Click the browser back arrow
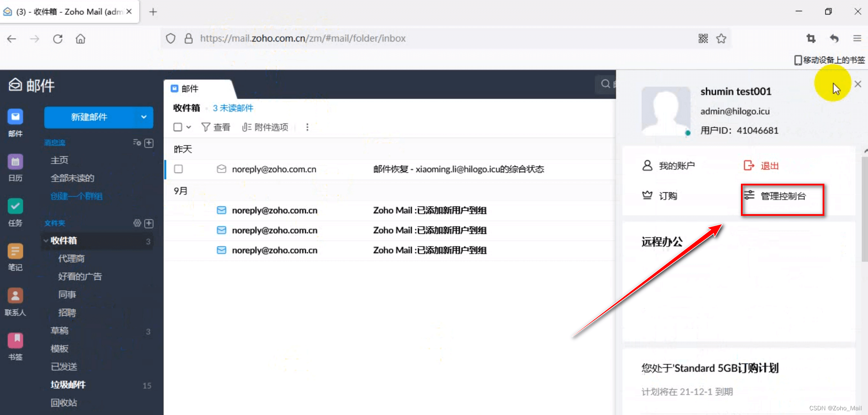This screenshot has height=415, width=868. coord(12,39)
